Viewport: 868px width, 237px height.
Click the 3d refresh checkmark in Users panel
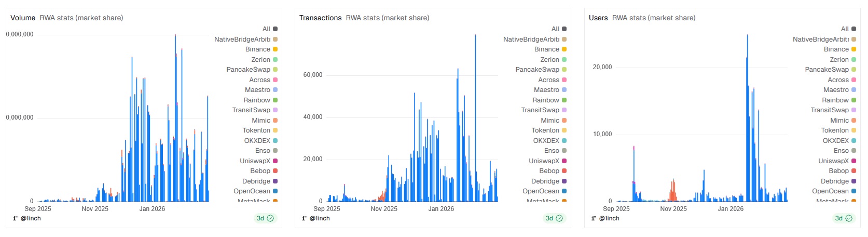point(849,218)
